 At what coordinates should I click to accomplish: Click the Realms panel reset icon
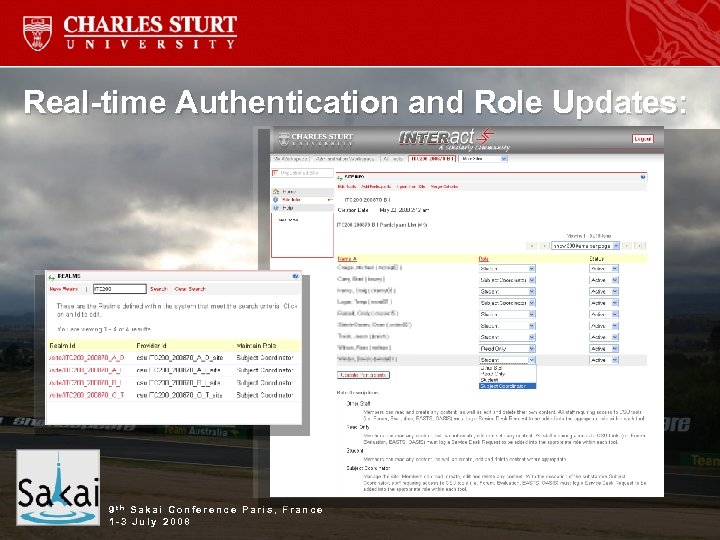(x=51, y=277)
